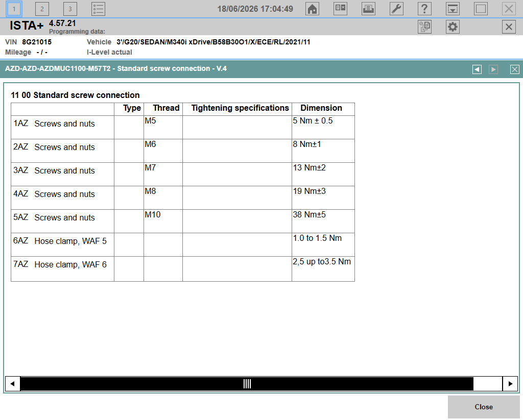Close the ISTA+ session with the X

click(509, 27)
